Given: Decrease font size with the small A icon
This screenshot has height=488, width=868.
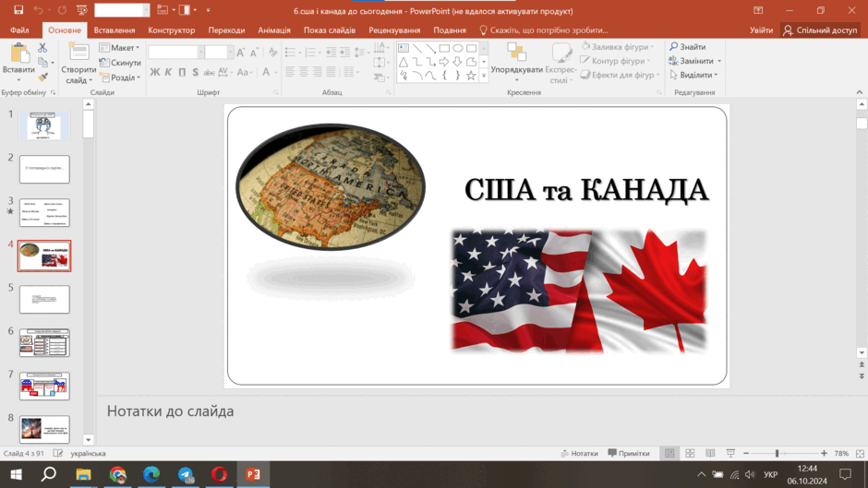Looking at the screenshot, I should coord(254,53).
